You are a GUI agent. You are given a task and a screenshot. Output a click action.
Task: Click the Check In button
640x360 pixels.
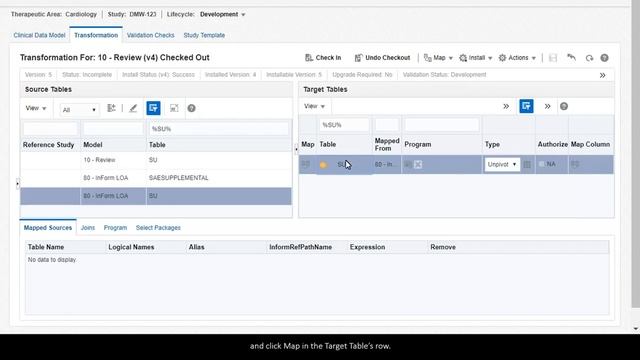tap(323, 58)
